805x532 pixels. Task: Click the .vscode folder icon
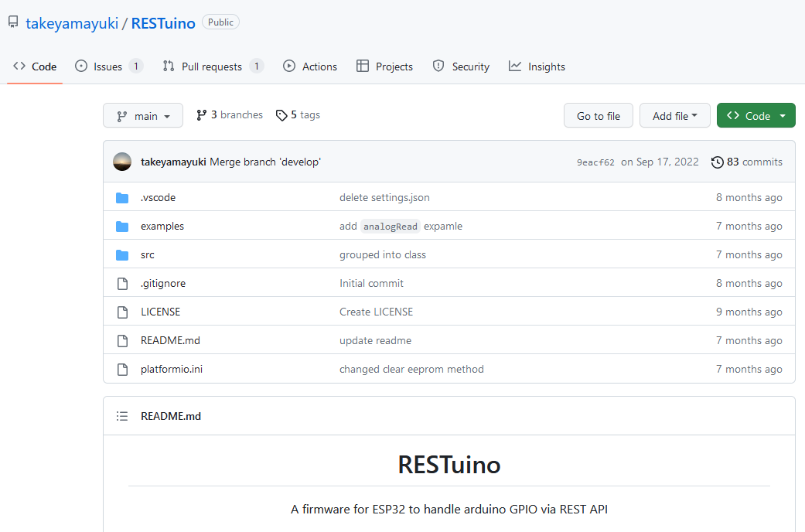[x=122, y=198]
